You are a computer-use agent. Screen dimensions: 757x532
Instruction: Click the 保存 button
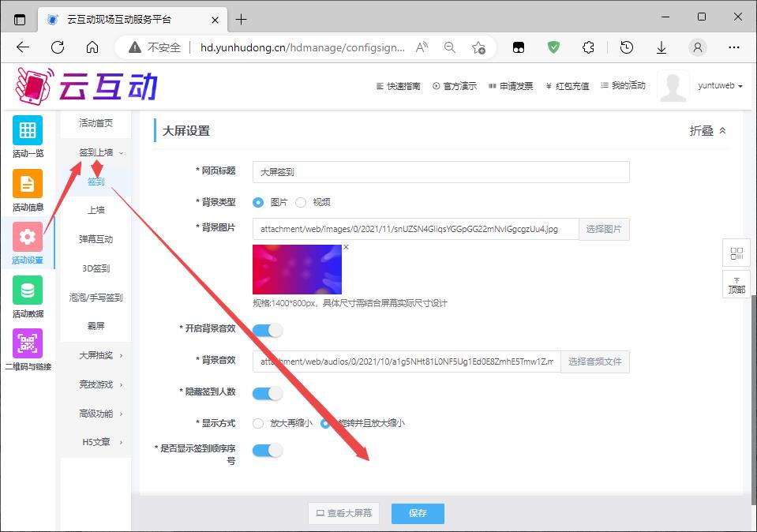pyautogui.click(x=418, y=513)
